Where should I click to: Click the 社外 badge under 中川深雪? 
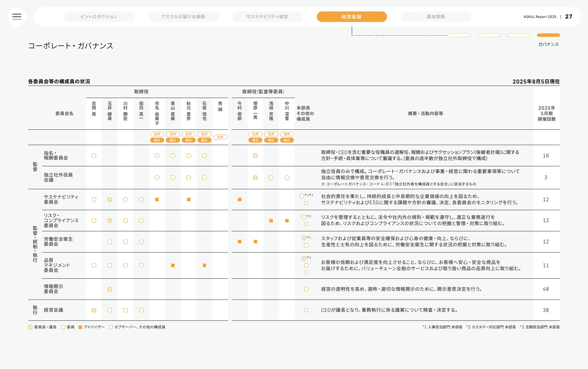pyautogui.click(x=287, y=134)
